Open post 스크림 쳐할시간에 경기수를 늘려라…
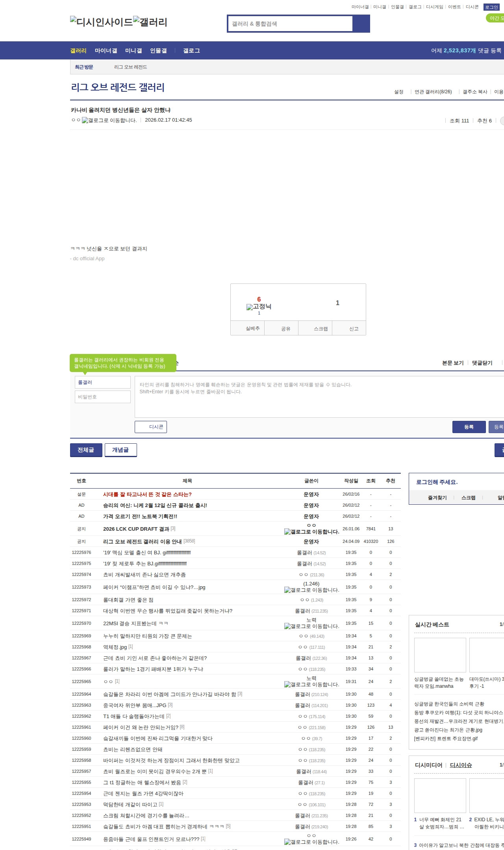This screenshot has width=504, height=850. [x=146, y=816]
